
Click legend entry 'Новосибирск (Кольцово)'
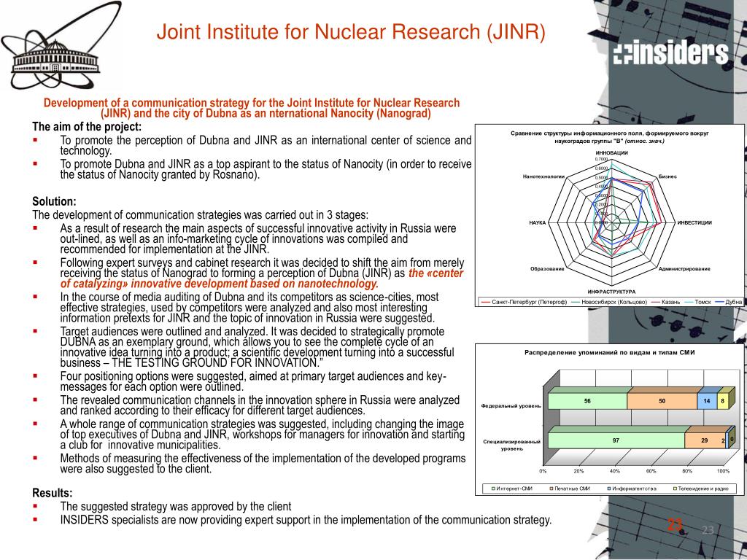tap(608, 302)
